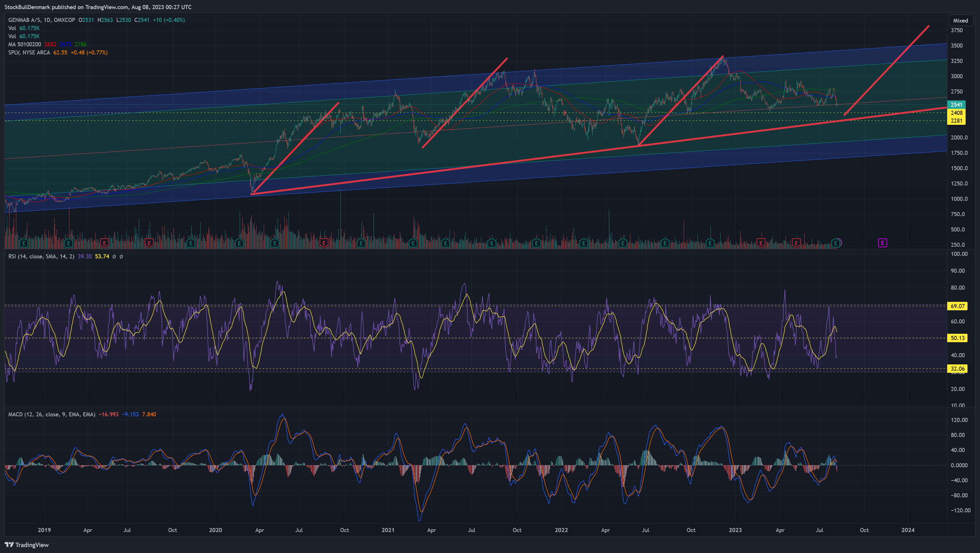Click the August 2023 green earnings marker

point(836,243)
